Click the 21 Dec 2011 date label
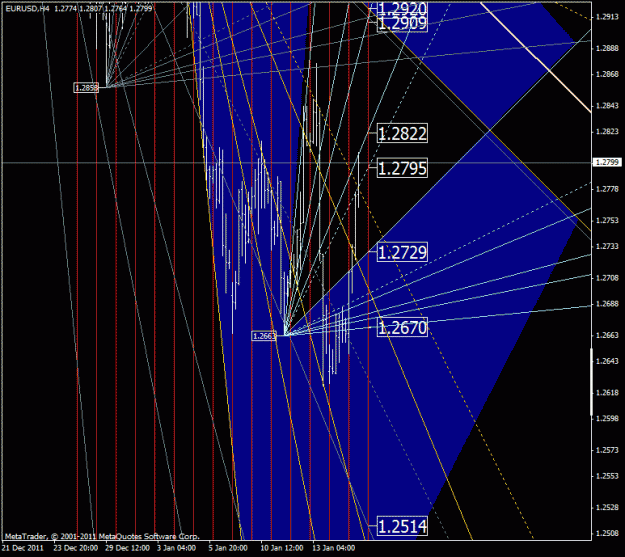Screen dimensions: 625x557 pyautogui.click(x=22, y=548)
